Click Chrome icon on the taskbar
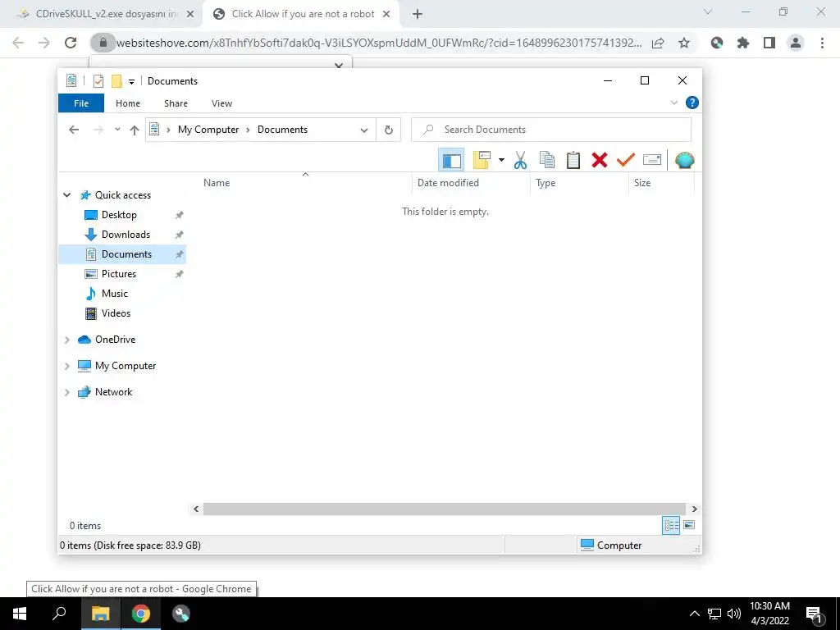Viewport: 840px width, 630px height. [141, 614]
